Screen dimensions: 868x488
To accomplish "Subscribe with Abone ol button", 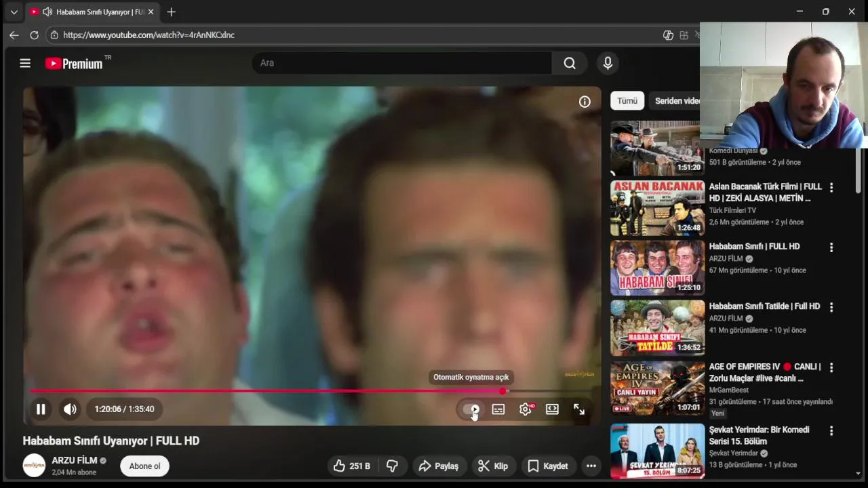I will 144,466.
